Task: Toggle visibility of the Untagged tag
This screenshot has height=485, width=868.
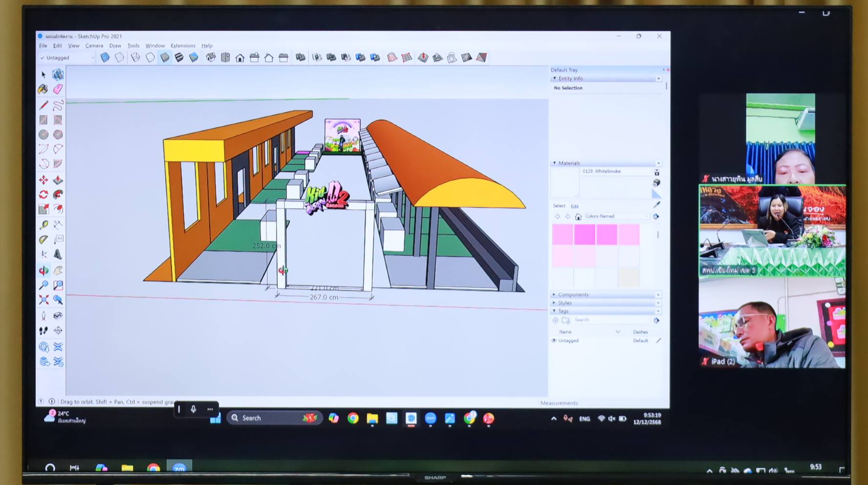Action: (554, 341)
